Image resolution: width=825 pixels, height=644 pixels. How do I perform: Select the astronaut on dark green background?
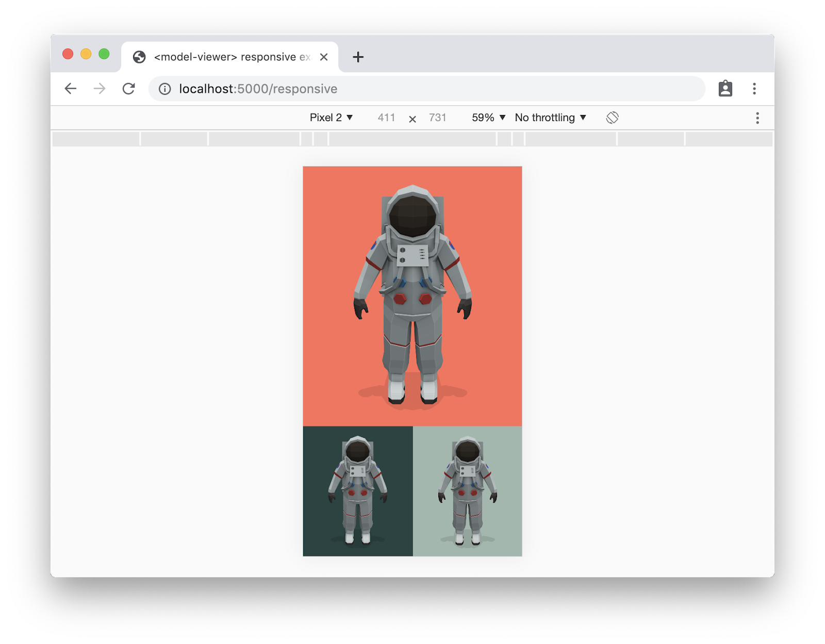click(x=358, y=491)
